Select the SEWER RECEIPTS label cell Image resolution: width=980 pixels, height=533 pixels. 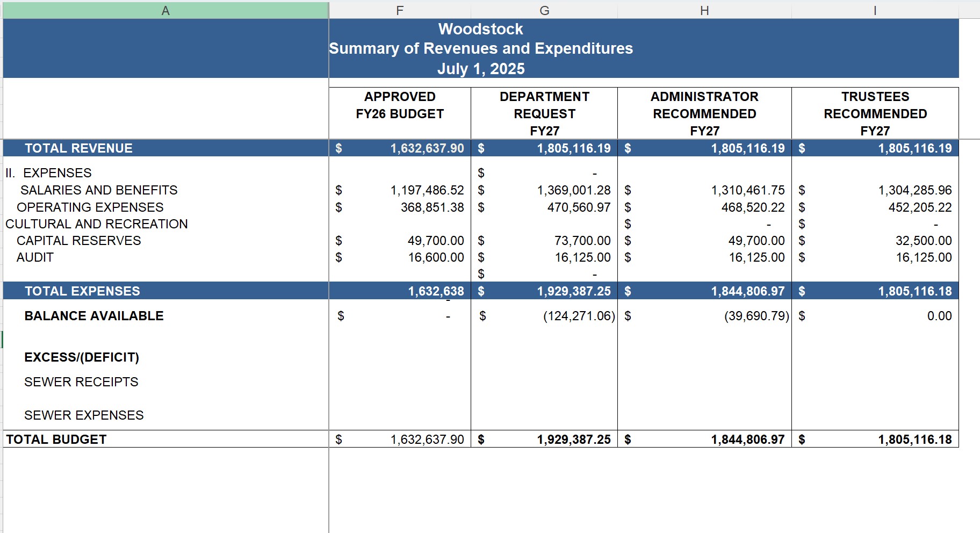[x=81, y=382]
